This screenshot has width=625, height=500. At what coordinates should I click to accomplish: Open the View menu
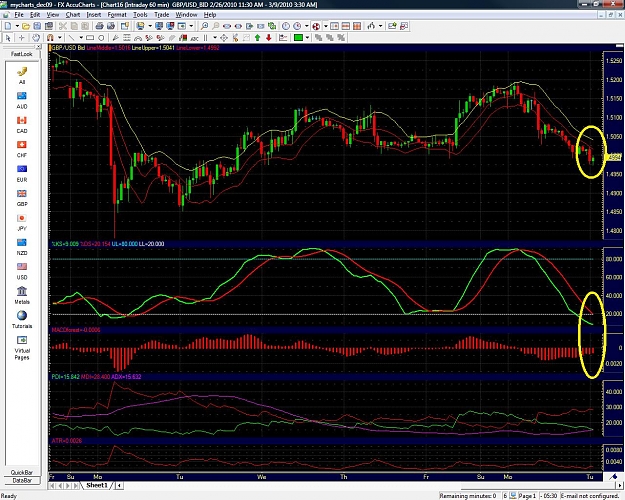coord(53,15)
